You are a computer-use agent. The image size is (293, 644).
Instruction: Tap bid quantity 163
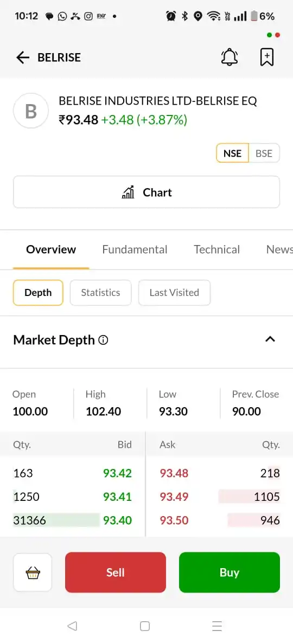(23, 473)
